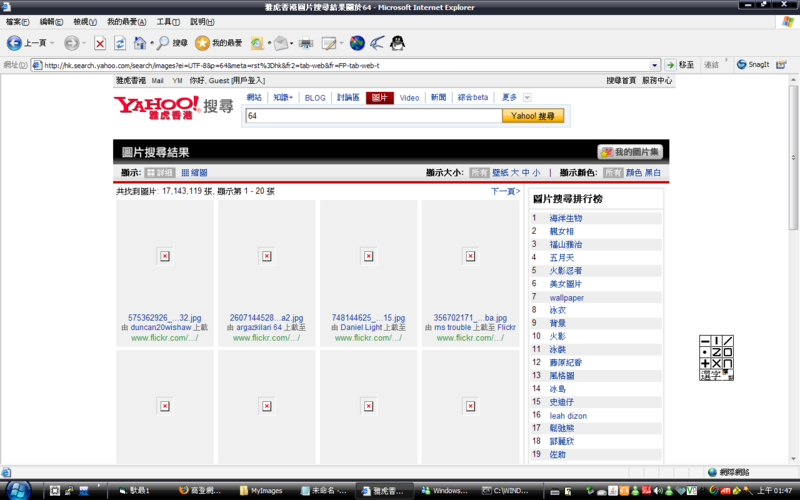
Task: Click the search box containing 64
Action: (x=373, y=116)
